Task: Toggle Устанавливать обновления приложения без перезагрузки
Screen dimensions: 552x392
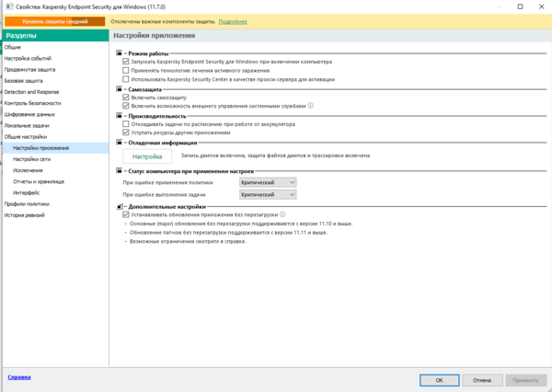Action: point(126,214)
